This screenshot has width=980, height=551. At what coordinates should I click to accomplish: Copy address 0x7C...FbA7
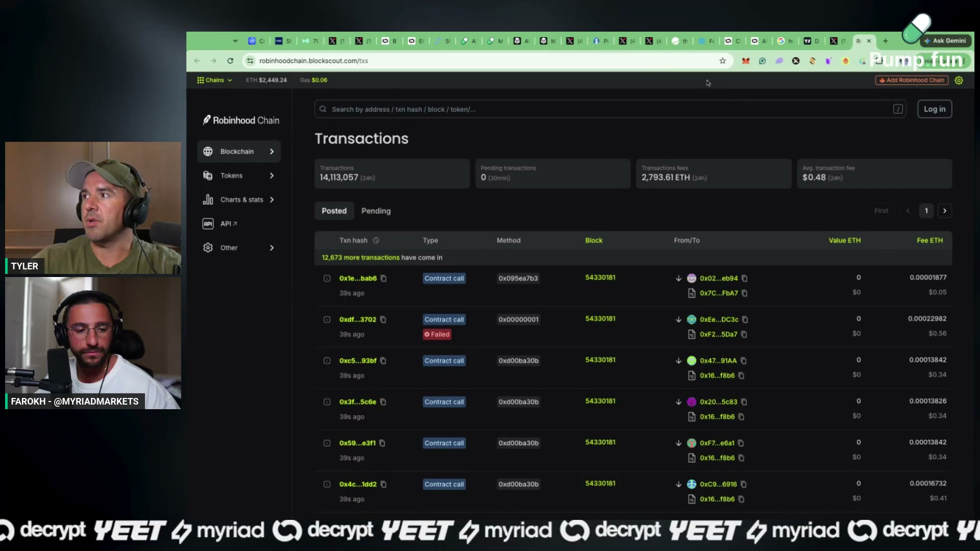pos(744,293)
